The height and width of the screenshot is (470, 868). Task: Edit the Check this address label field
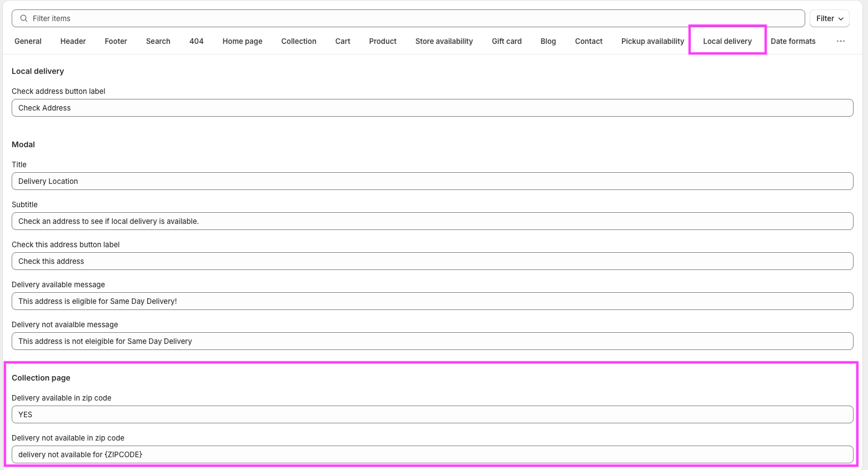[x=432, y=261]
